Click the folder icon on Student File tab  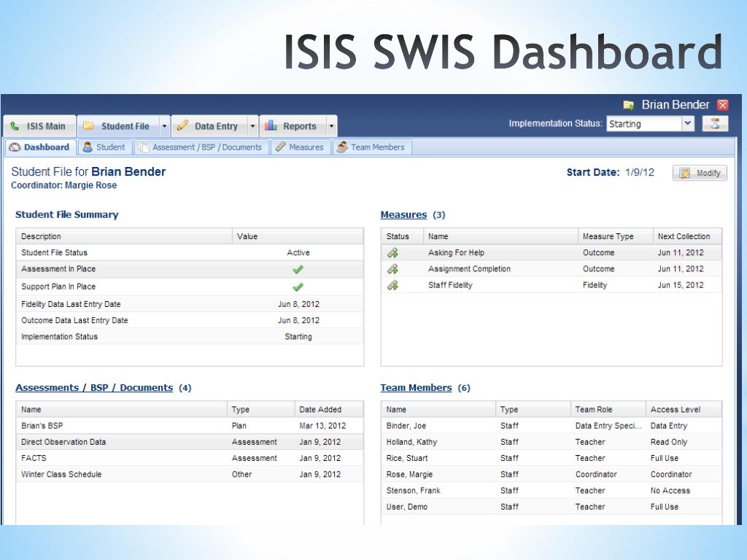click(x=88, y=125)
